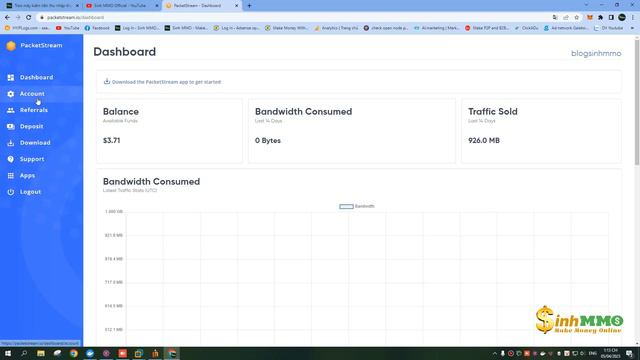Click the Account gear icon
Screen dimensions: 640x360
coord(11,93)
